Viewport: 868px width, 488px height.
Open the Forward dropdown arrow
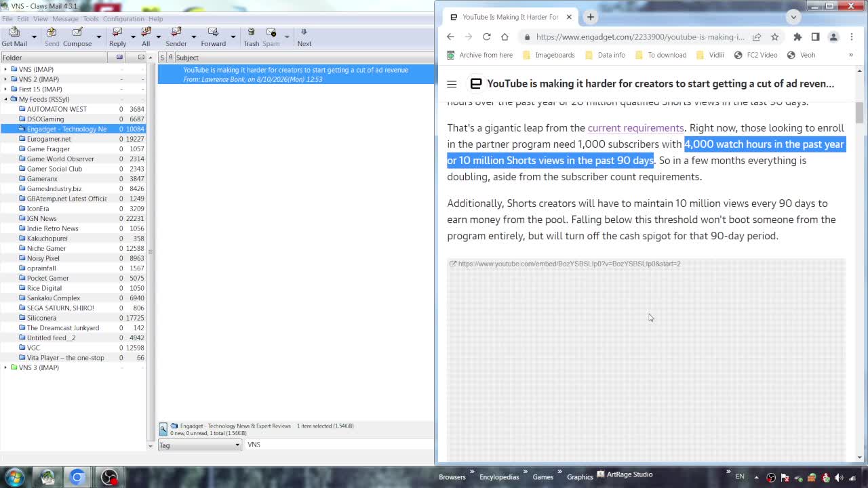click(233, 37)
